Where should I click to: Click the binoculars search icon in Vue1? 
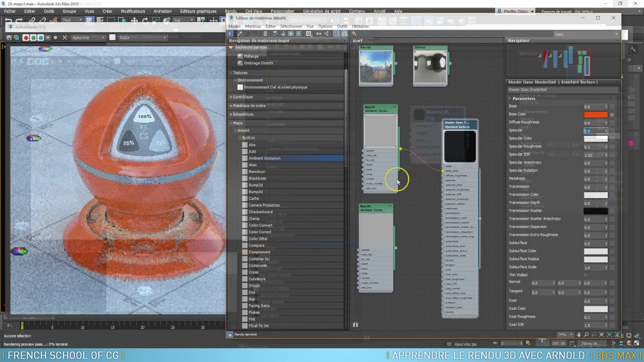coord(355,325)
